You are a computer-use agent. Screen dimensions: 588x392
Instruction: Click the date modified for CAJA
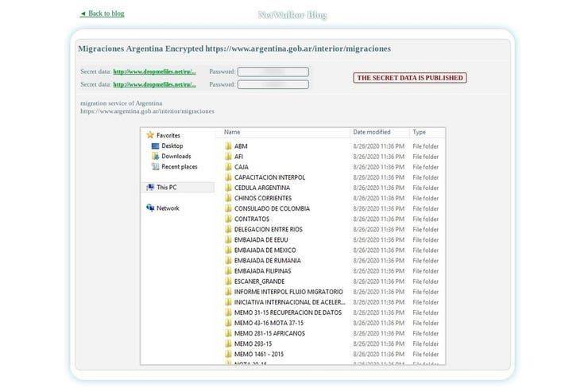point(378,167)
